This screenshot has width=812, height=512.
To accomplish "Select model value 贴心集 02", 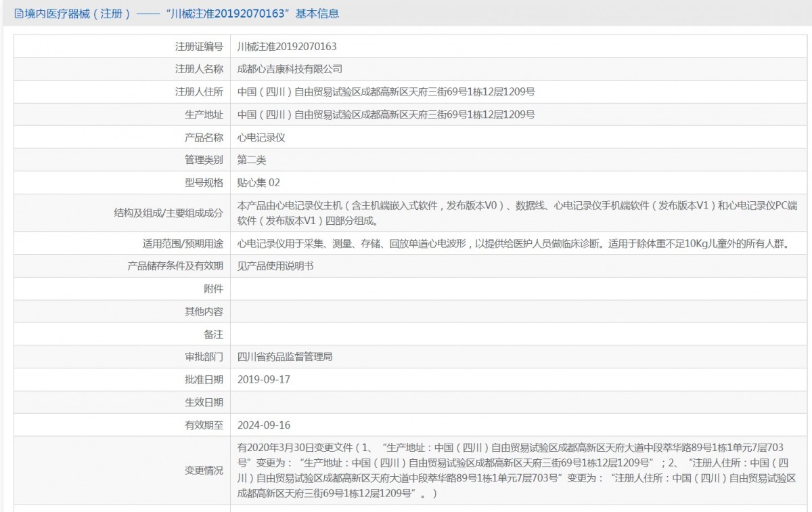I will coord(258,183).
